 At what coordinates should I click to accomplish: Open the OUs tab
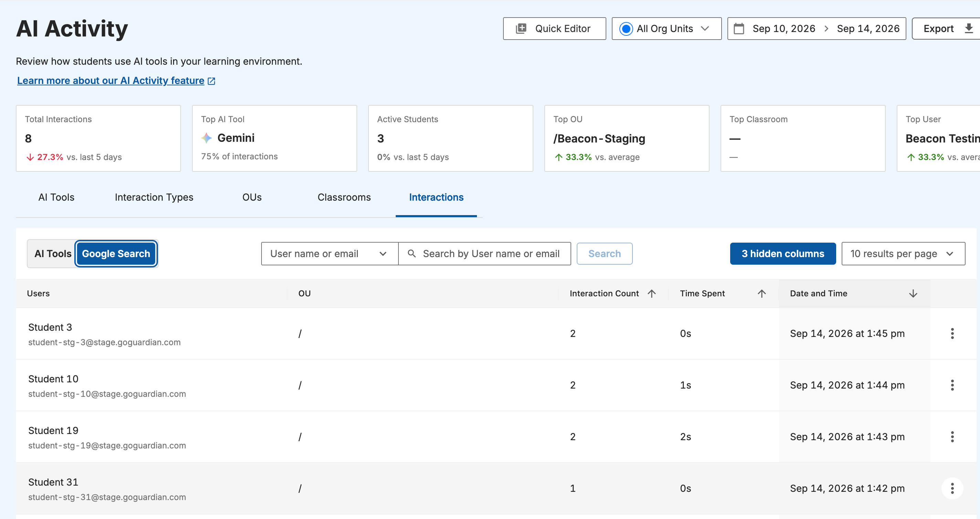252,197
